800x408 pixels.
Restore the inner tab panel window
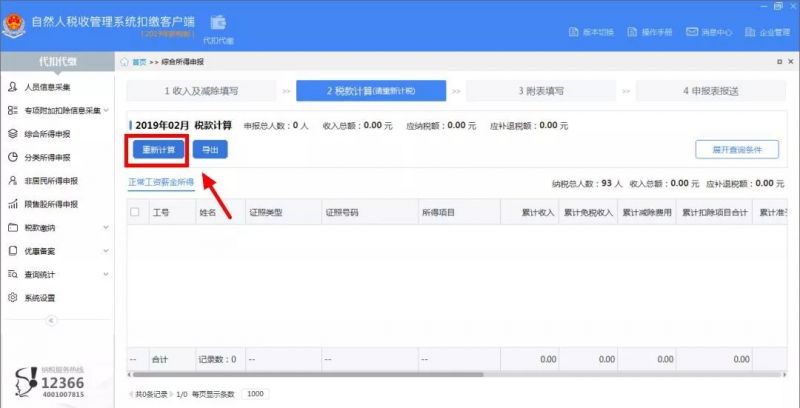(x=779, y=62)
